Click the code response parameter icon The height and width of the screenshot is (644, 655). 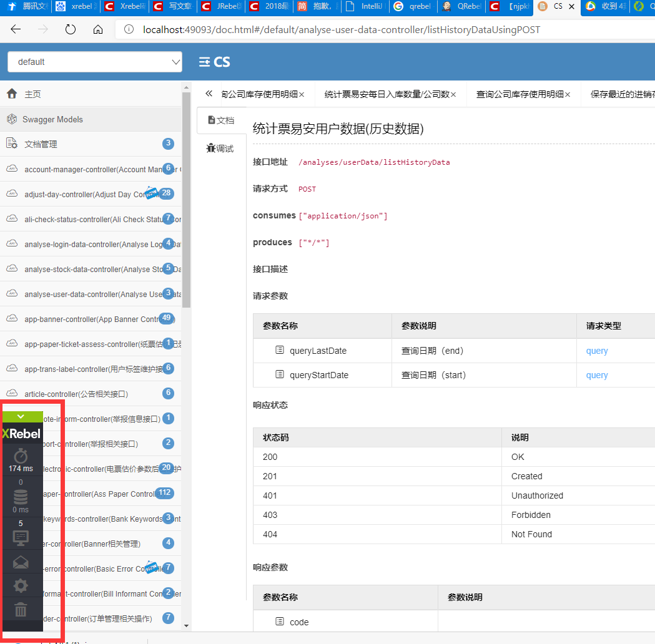tap(280, 621)
